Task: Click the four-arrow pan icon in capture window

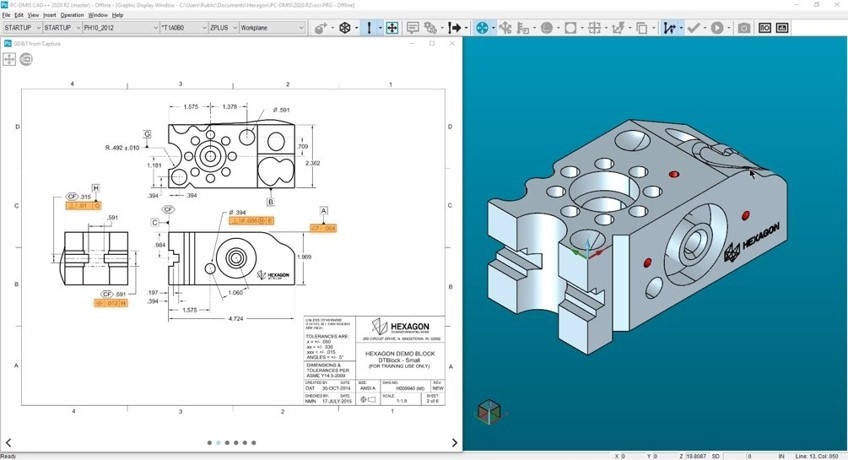Action: (9, 60)
